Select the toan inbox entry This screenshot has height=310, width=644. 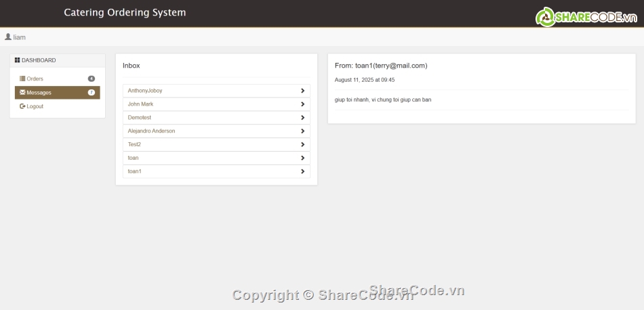point(216,158)
